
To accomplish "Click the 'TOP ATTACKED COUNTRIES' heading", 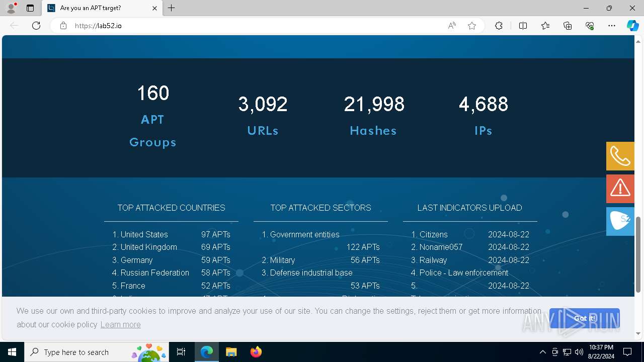I will 171,208.
